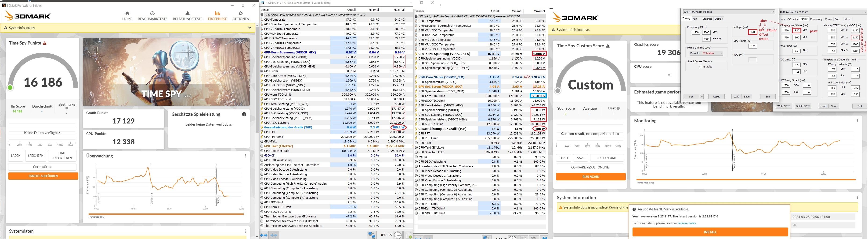Click the clock reset icon beside 0:03:55

tap(398, 235)
